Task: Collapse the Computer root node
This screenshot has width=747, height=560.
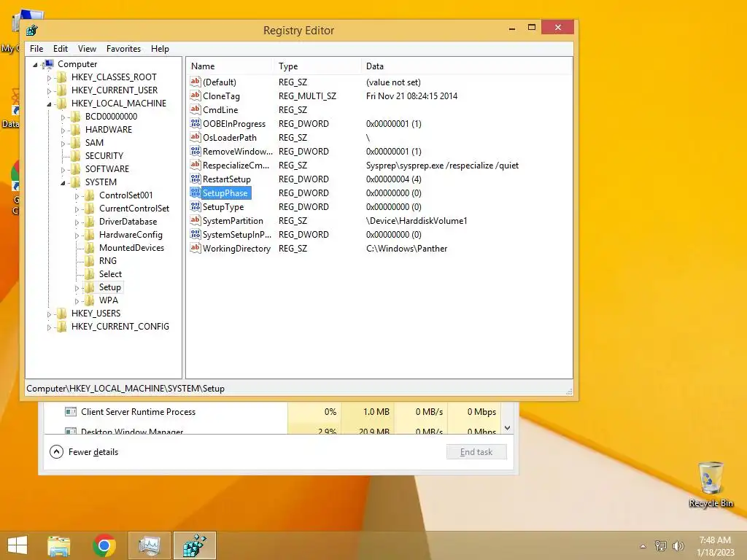Action: pyautogui.click(x=35, y=65)
